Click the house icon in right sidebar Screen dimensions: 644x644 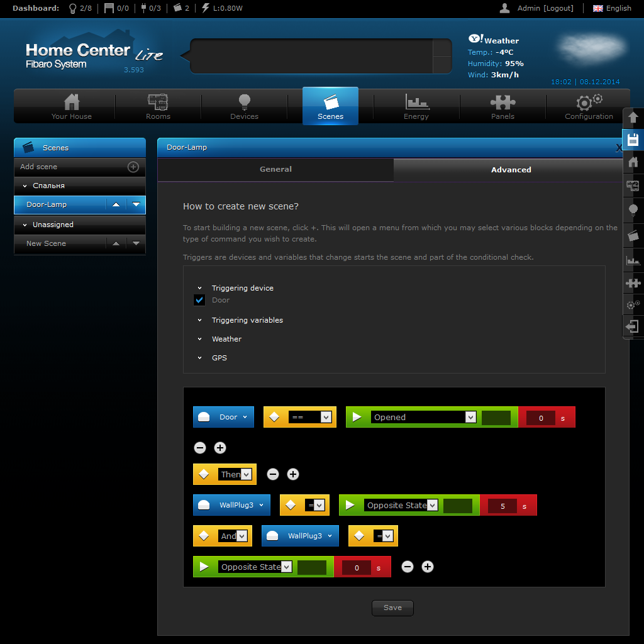pos(633,162)
